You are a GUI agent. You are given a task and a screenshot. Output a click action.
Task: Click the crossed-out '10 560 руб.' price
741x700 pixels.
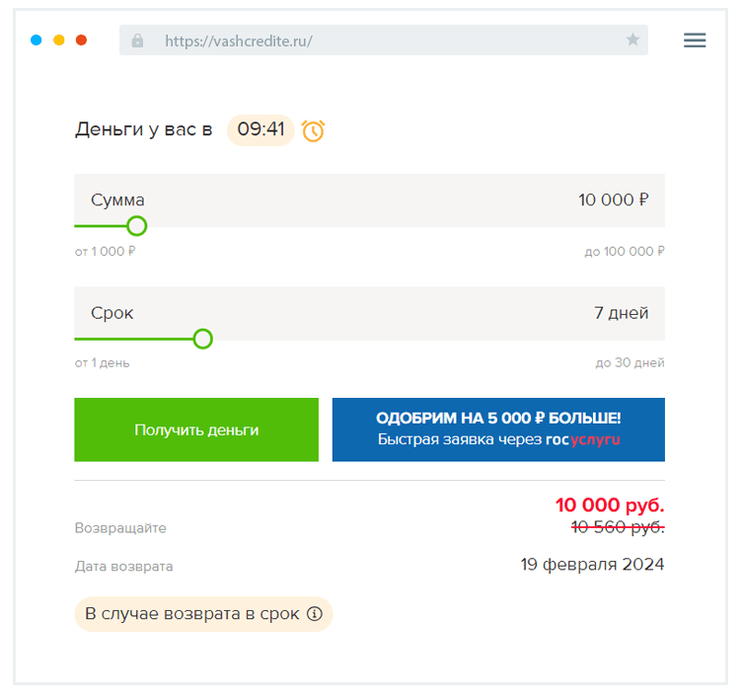pos(618,528)
